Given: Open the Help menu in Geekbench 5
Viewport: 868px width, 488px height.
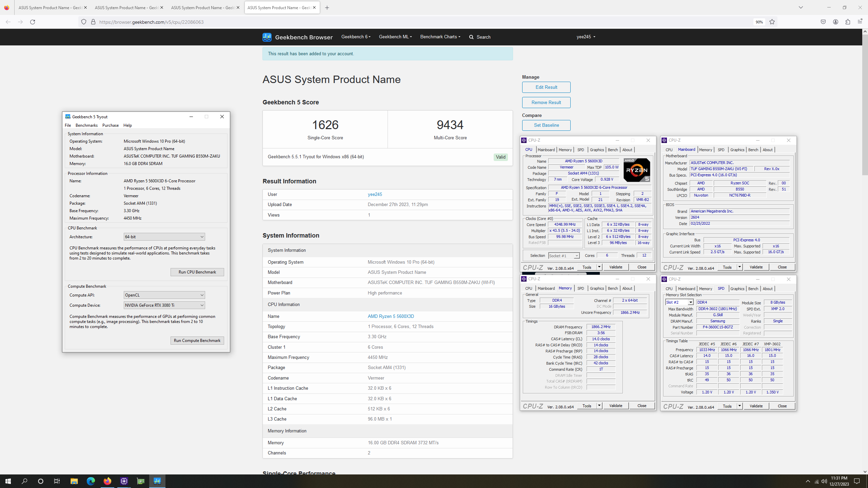Looking at the screenshot, I should point(127,125).
